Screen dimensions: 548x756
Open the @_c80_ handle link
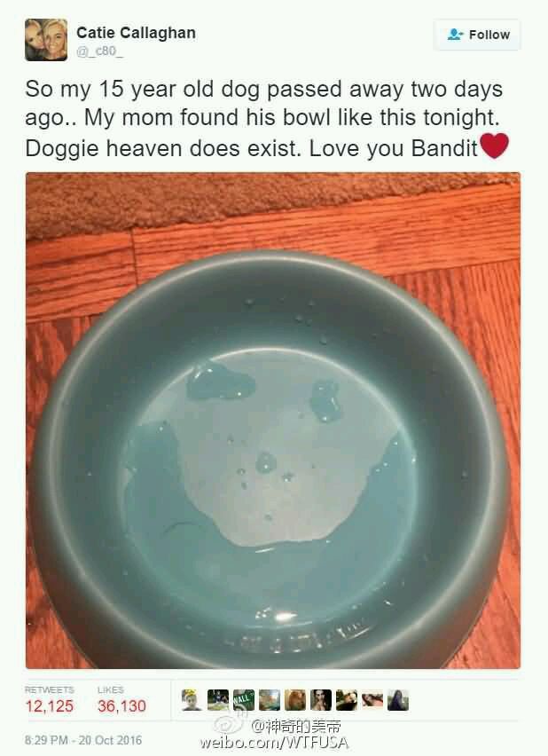(100, 51)
